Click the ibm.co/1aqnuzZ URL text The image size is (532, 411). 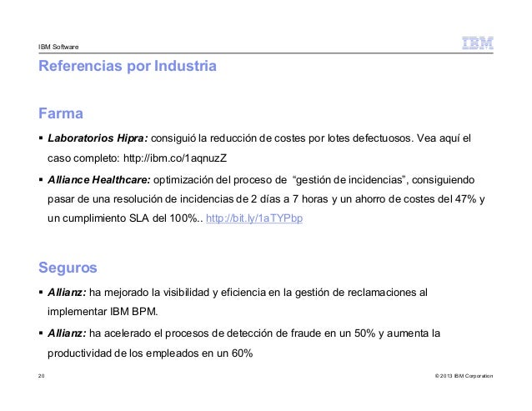(175, 158)
